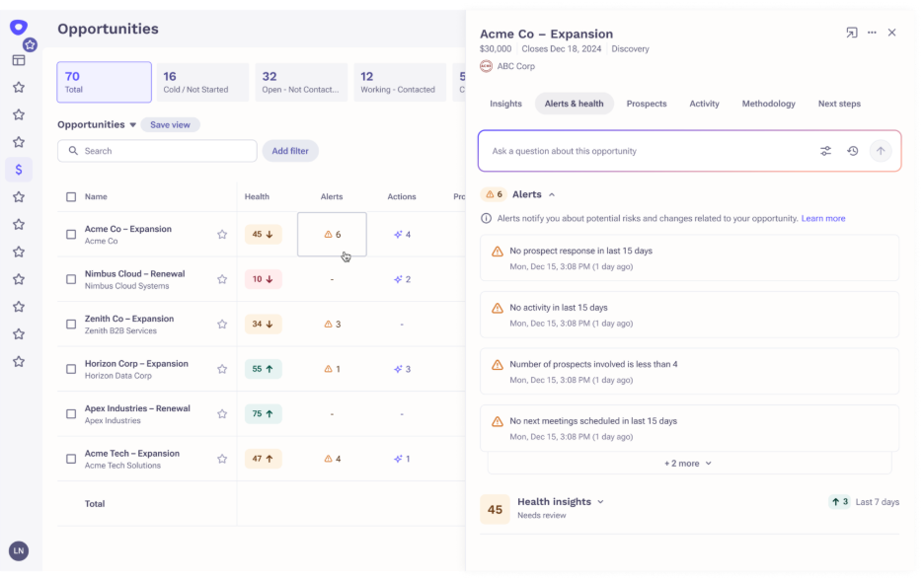Click the Health column header
Viewport: 924px width, 581px height.
tap(257, 196)
